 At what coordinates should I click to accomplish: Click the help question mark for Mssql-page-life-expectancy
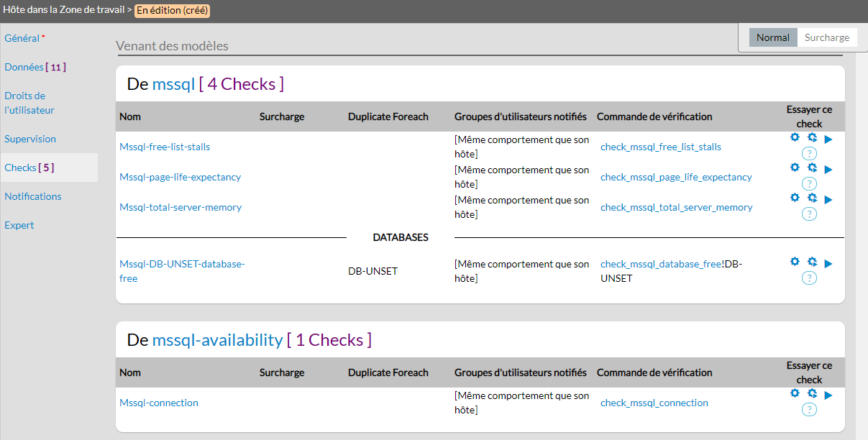click(809, 184)
